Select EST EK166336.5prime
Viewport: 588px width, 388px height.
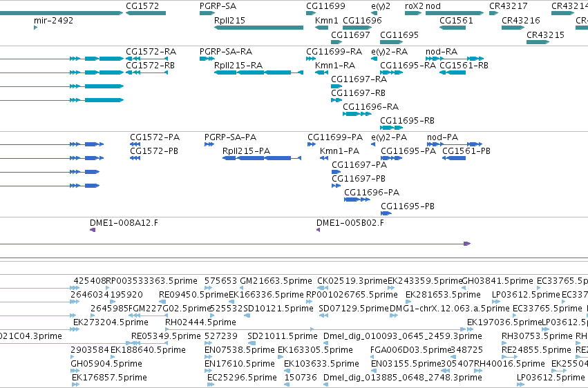[x=231, y=302]
